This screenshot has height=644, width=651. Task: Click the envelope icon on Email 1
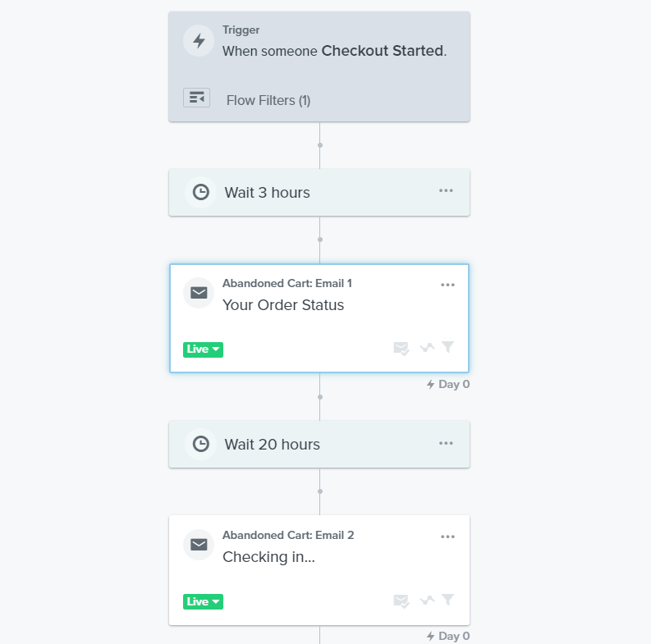199,293
